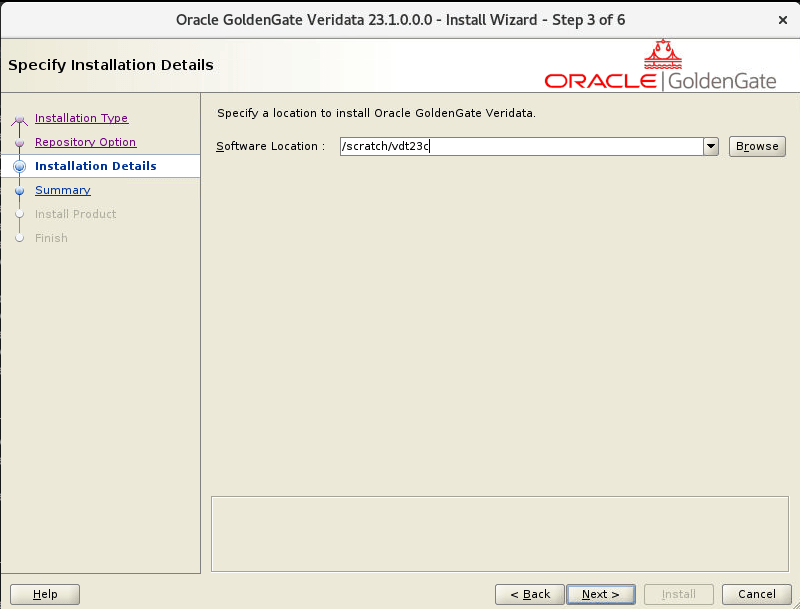Screen dimensions: 800x609
Task: Open the Installation Type link
Action: pyautogui.click(x=81, y=118)
